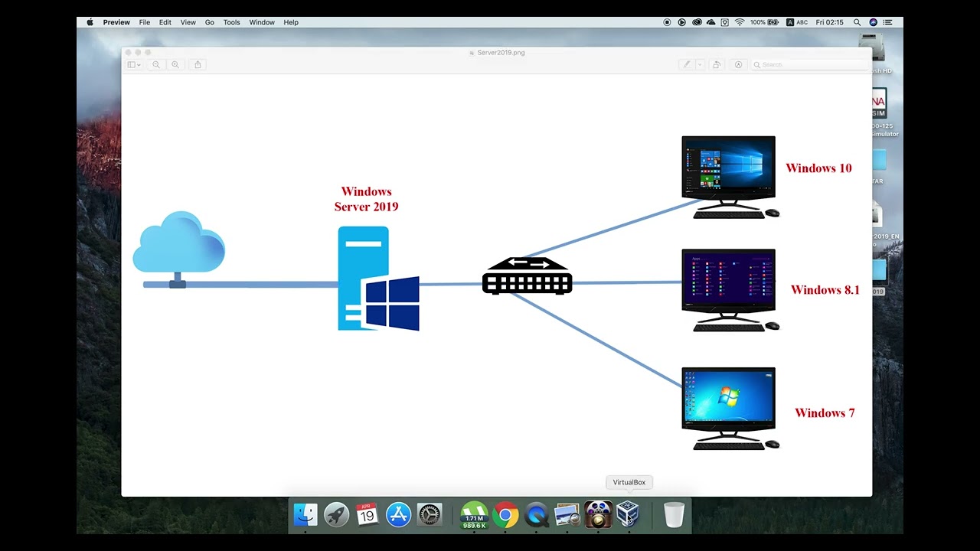This screenshot has width=980, height=551.
Task: Click the Preview app icon in Dock
Action: (567, 514)
